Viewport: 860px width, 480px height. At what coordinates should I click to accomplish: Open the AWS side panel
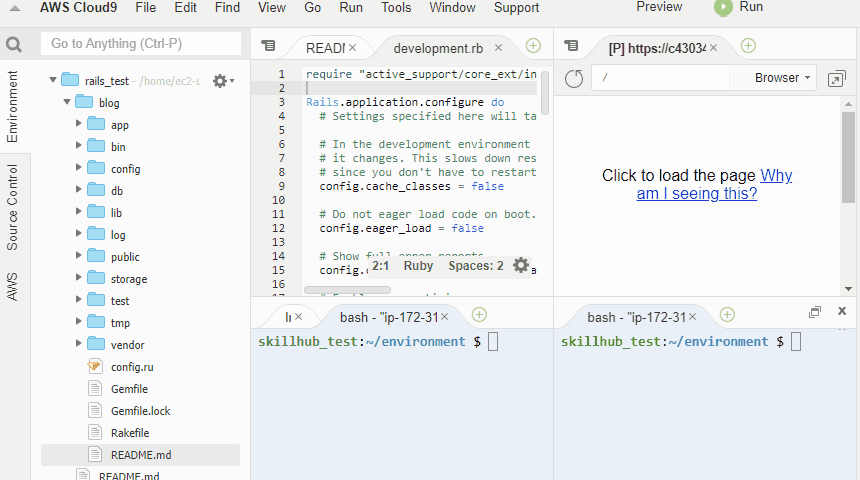coord(12,286)
